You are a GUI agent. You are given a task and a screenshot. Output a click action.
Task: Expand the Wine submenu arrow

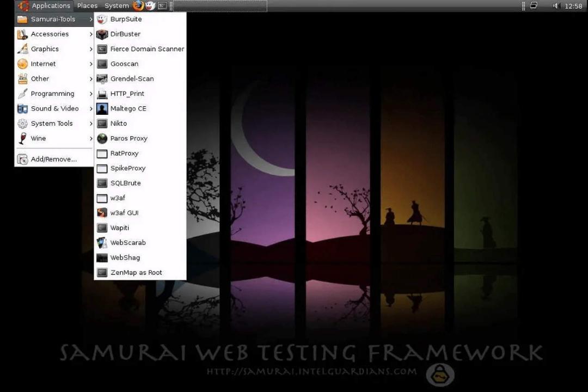point(91,138)
